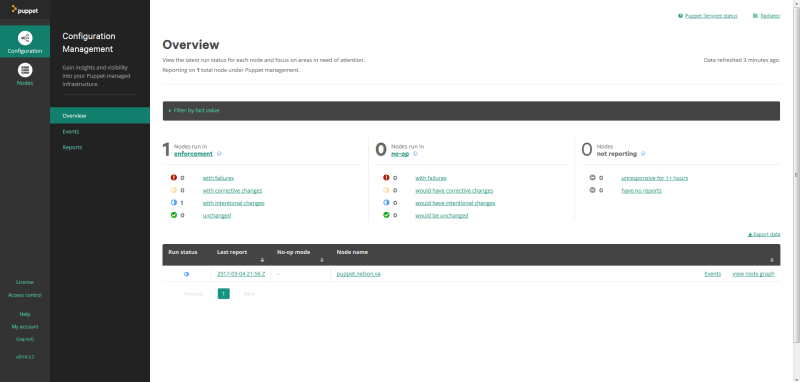Select page 1 in pagination
This screenshot has width=800, height=382.
pyautogui.click(x=223, y=294)
